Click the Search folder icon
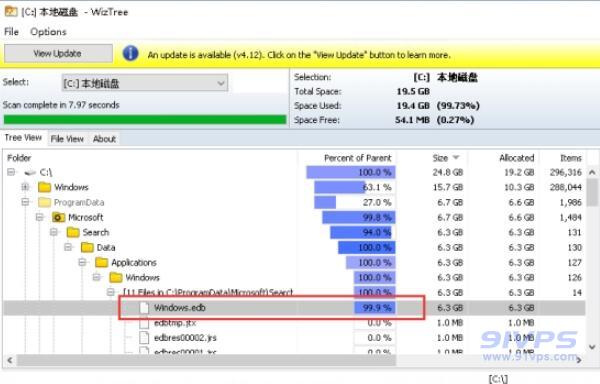Screen dimensions: 600x384 [x=73, y=232]
